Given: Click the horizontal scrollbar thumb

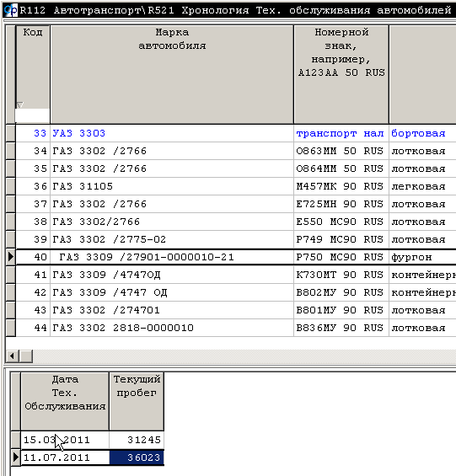Looking at the screenshot, I should [x=26, y=356].
